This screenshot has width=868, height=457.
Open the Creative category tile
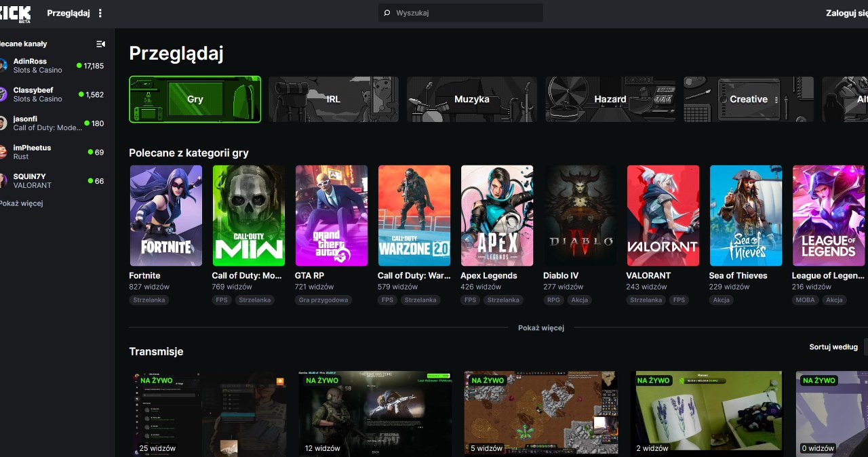[748, 99]
